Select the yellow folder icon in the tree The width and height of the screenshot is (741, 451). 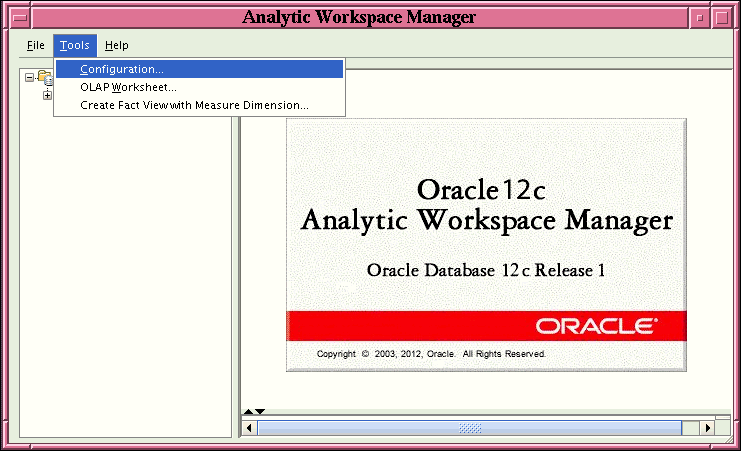43,76
